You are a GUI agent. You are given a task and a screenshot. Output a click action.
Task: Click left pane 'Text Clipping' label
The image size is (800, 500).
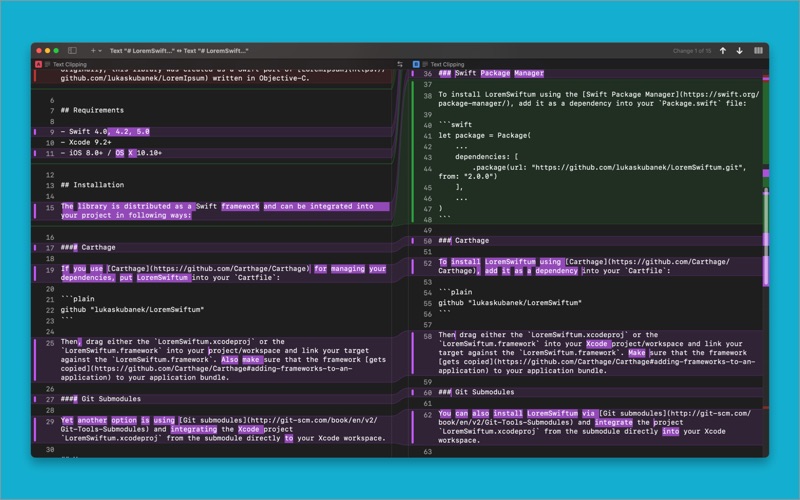pyautogui.click(x=70, y=64)
